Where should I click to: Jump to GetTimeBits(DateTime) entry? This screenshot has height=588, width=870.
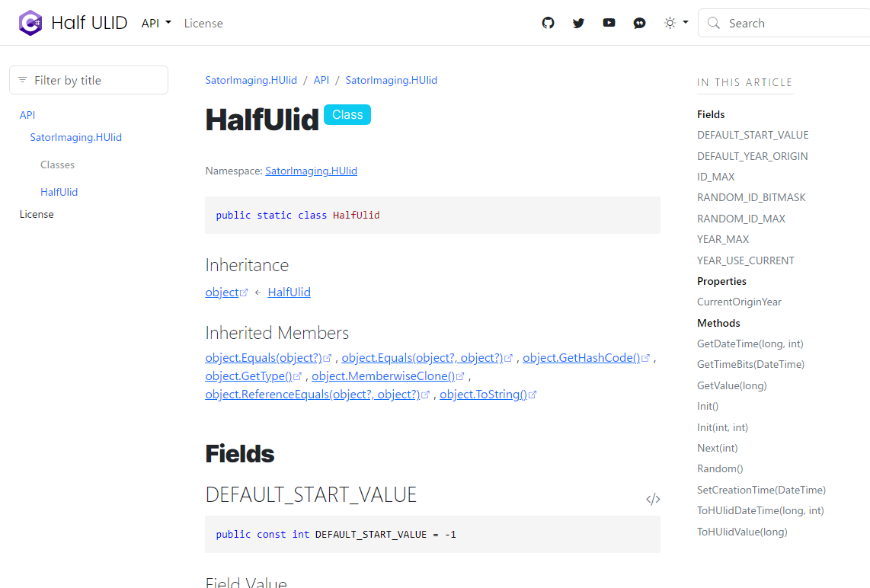point(750,364)
